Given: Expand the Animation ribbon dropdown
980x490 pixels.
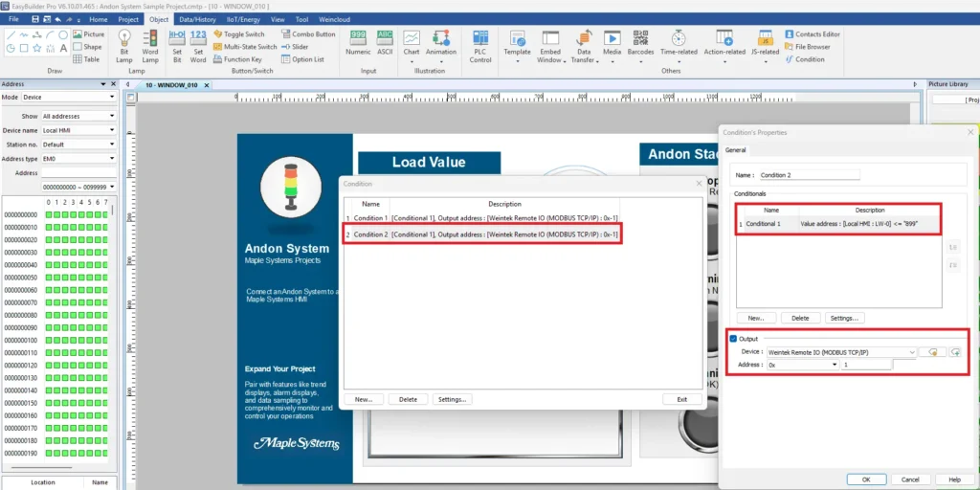Looking at the screenshot, I should click(x=441, y=62).
